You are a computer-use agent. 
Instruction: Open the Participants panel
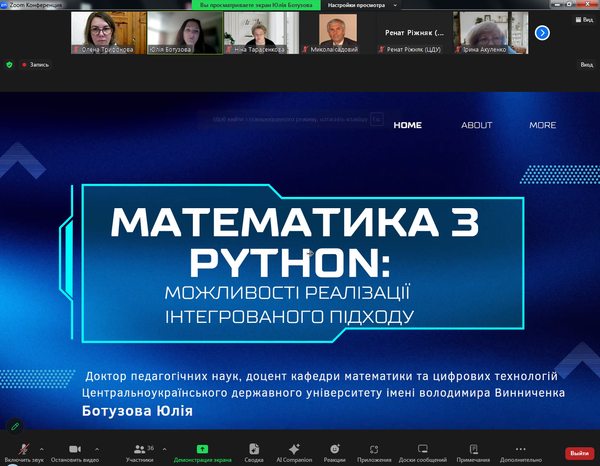pos(139,448)
